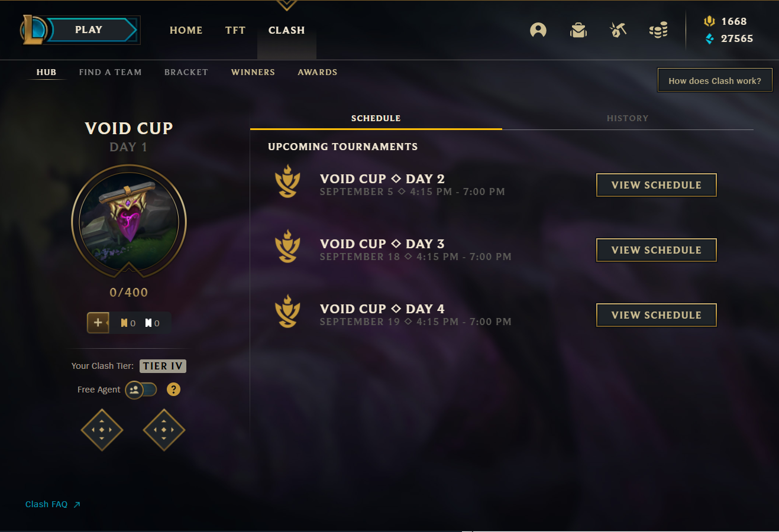View schedule for Void Cup Day 3
Image resolution: width=779 pixels, height=532 pixels.
(656, 250)
